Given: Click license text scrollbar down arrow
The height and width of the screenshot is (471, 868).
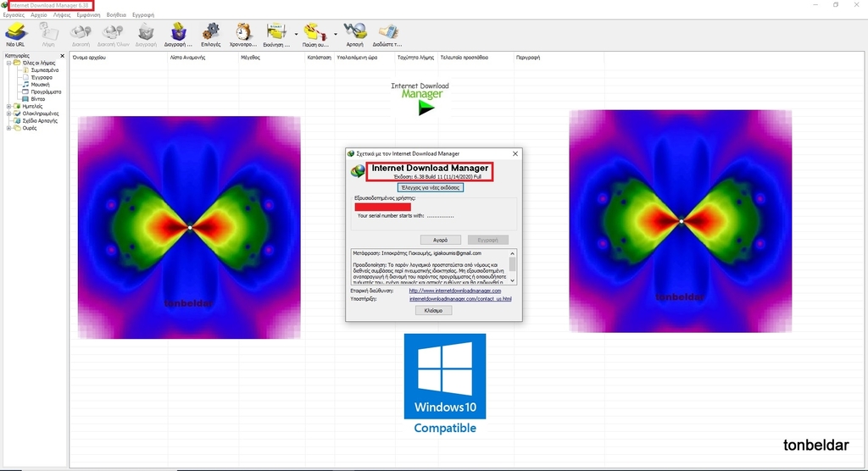Looking at the screenshot, I should pos(512,280).
